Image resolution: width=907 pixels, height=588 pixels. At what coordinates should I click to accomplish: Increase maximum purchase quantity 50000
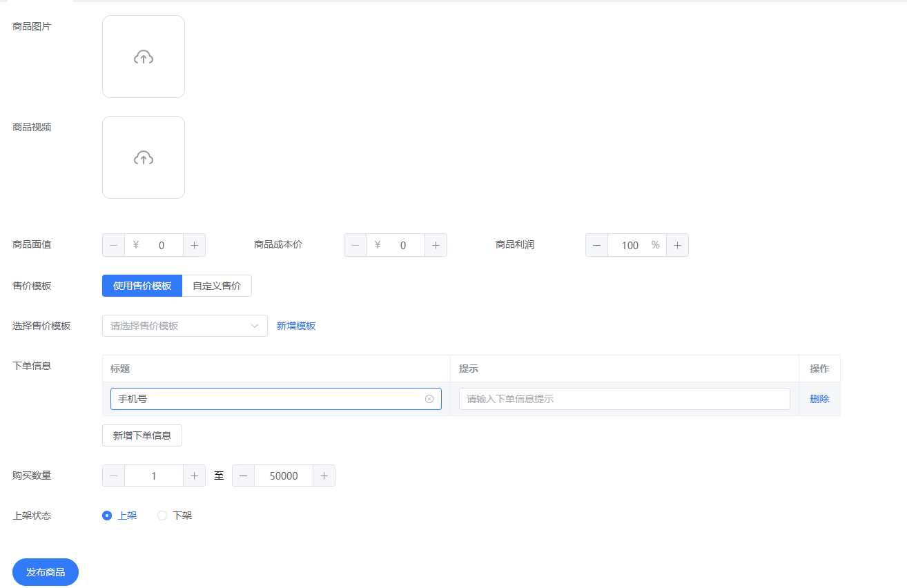324,476
